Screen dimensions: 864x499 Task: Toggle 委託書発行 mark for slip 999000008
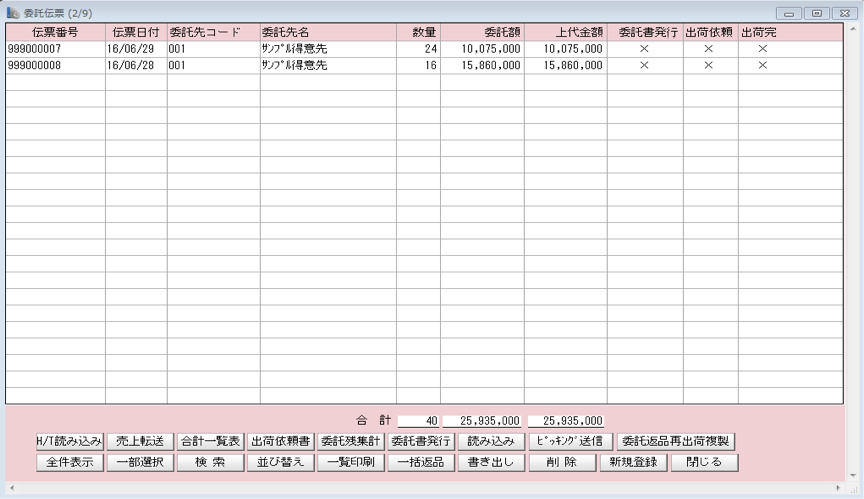pos(644,65)
